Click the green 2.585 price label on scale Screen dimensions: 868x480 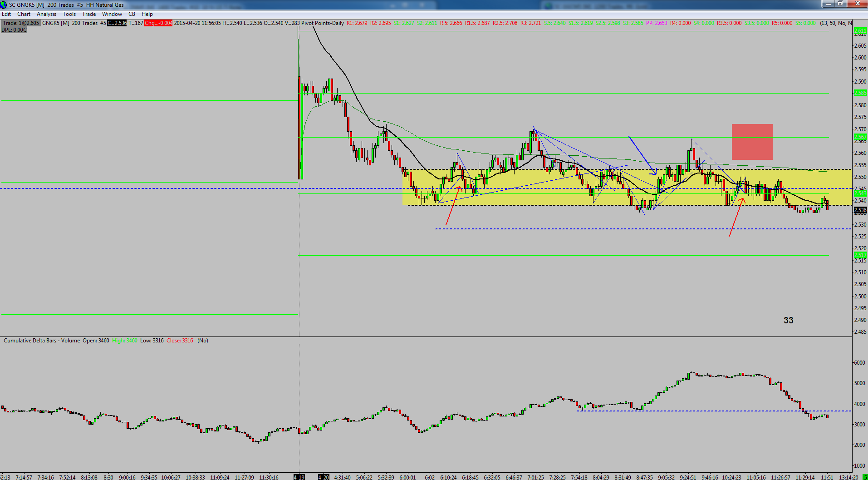[860, 93]
